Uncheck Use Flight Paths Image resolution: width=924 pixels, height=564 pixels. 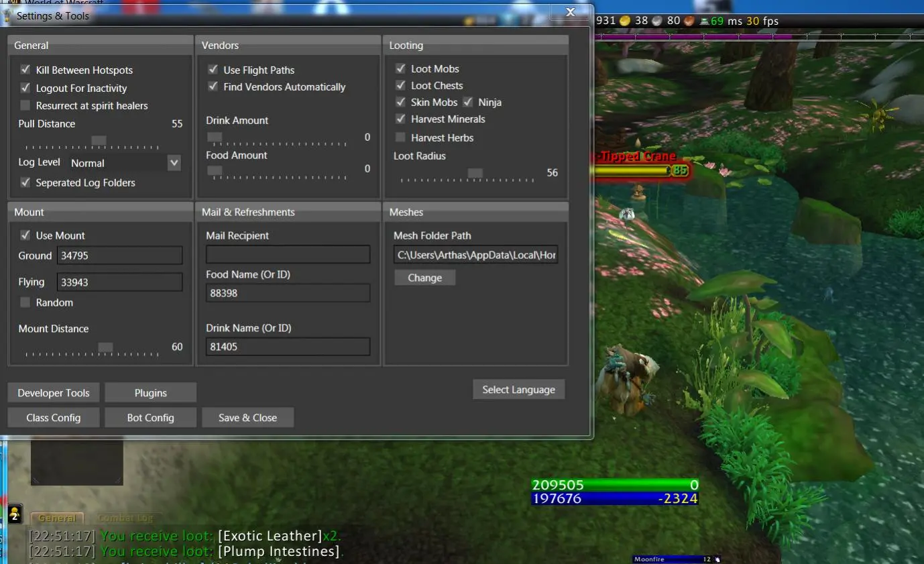tap(213, 70)
